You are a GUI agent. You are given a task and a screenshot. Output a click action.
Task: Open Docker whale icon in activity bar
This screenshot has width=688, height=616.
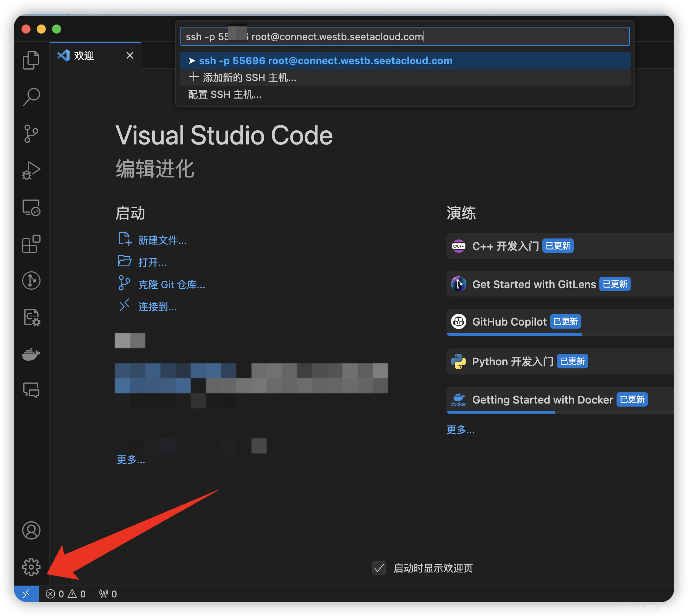click(31, 354)
